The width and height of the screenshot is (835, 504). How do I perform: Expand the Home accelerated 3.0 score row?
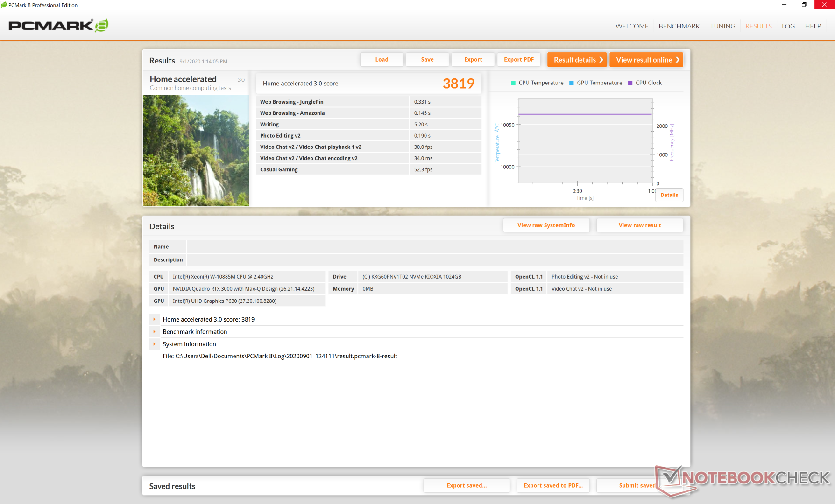[x=154, y=320]
